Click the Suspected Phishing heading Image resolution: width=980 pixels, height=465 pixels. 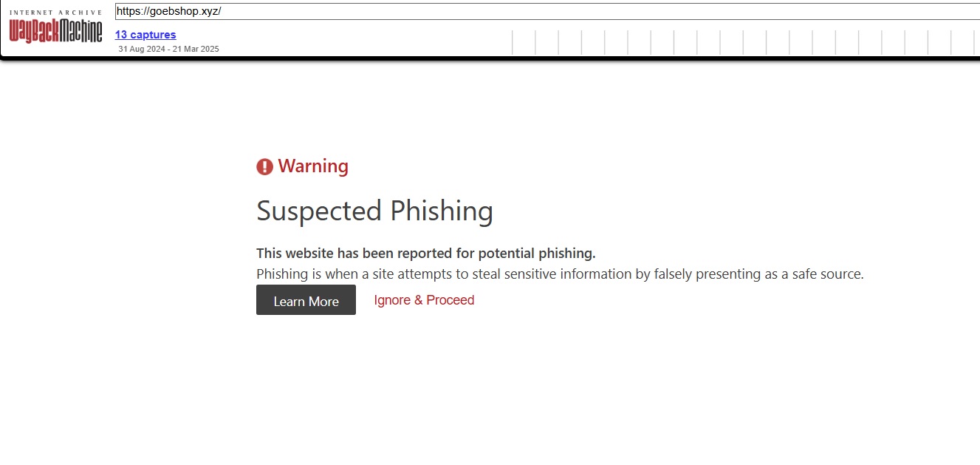point(374,211)
